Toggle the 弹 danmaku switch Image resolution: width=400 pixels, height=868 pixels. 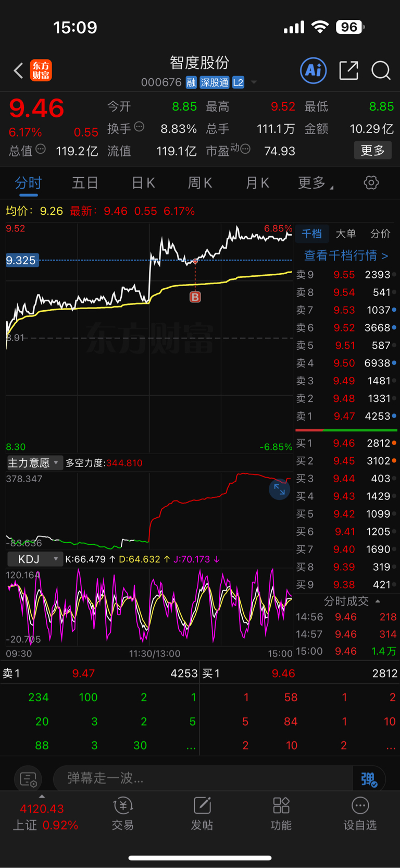coord(369,779)
